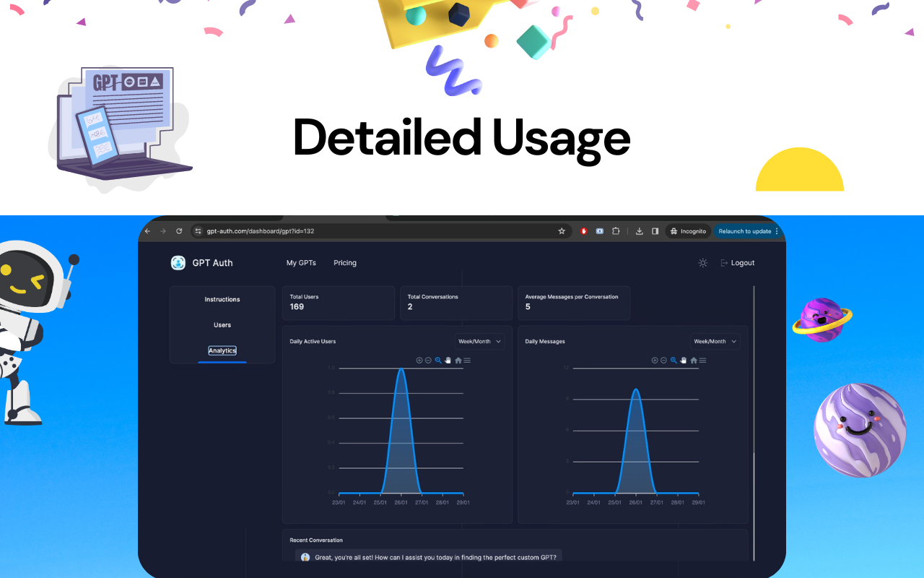The height and width of the screenshot is (578, 924).
Task: Reset zoom home icon on Daily Messages chart
Action: point(694,360)
